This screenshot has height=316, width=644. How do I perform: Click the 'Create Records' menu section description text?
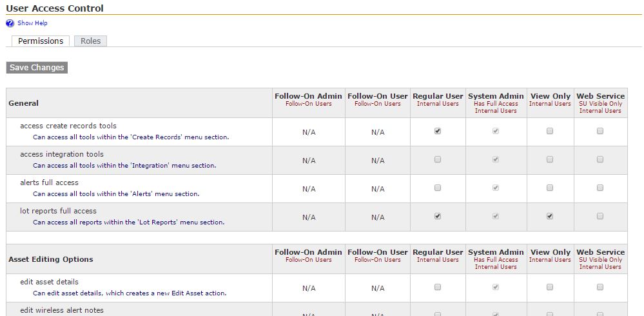[131, 137]
